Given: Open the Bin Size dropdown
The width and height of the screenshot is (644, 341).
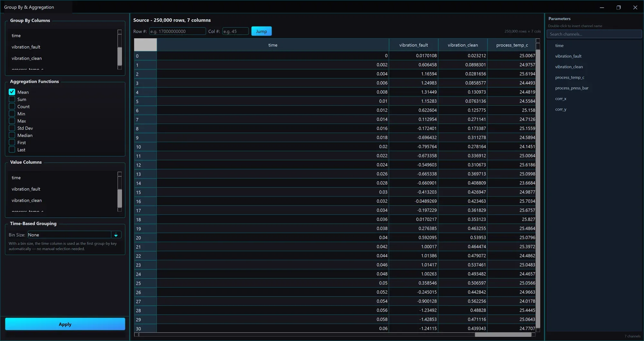Looking at the screenshot, I should click(x=74, y=235).
